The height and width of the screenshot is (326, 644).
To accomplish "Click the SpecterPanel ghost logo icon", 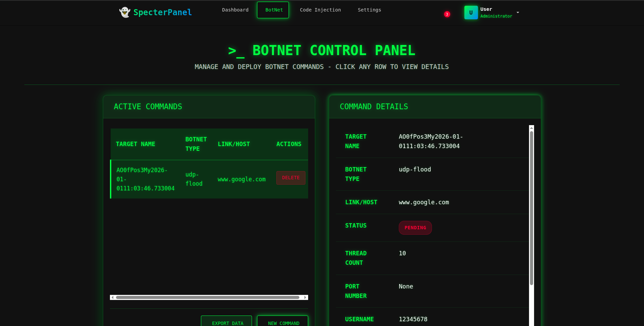I will click(125, 13).
